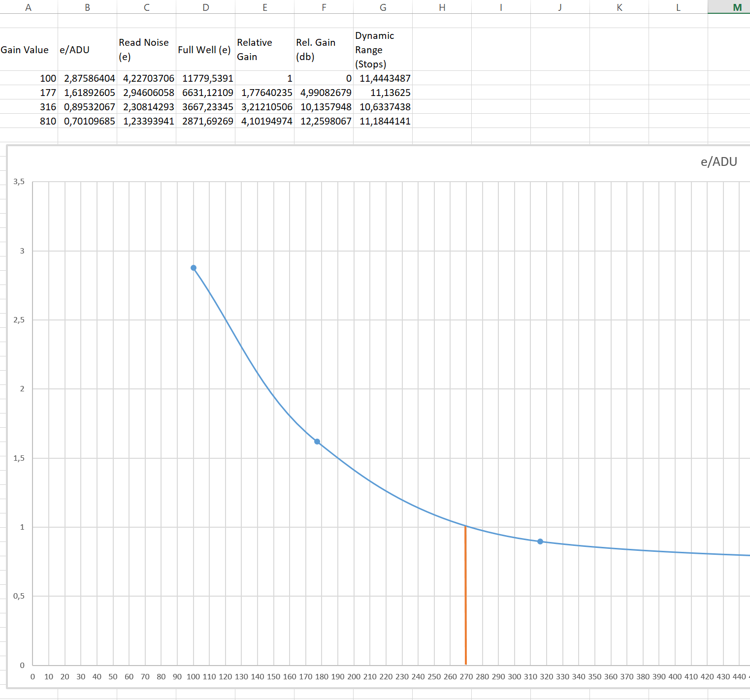Viewport: 750px width, 700px height.
Task: Select the chart data point at gain 177
Action: tap(317, 442)
